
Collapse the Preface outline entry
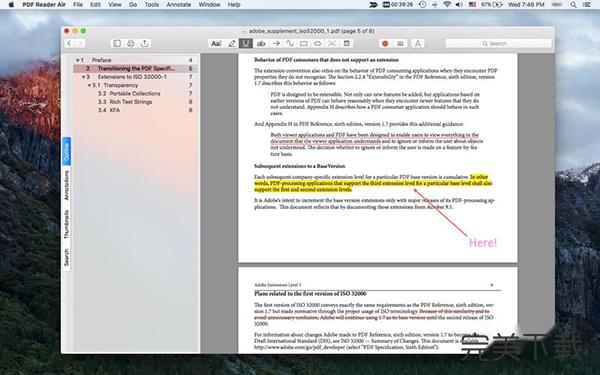[78, 60]
